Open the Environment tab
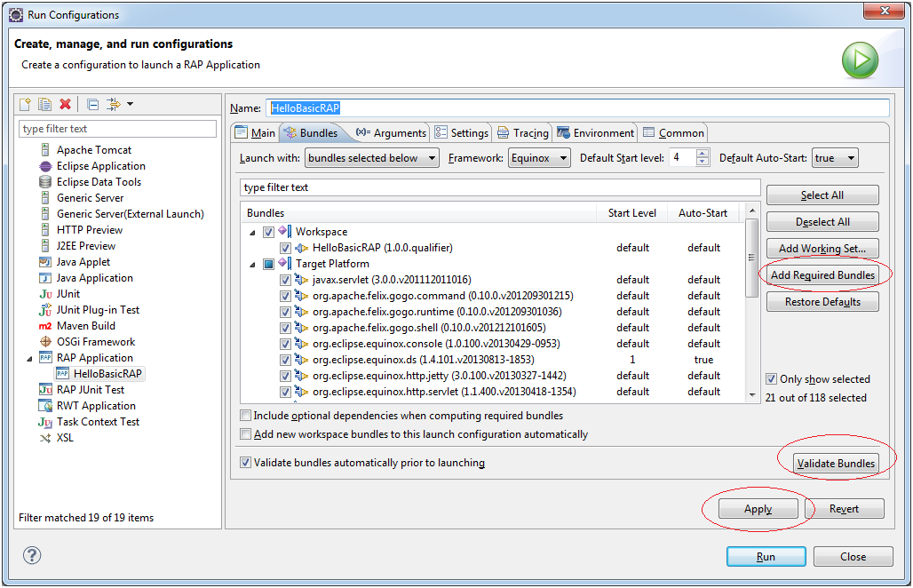Image resolution: width=913 pixels, height=588 pixels. [595, 132]
